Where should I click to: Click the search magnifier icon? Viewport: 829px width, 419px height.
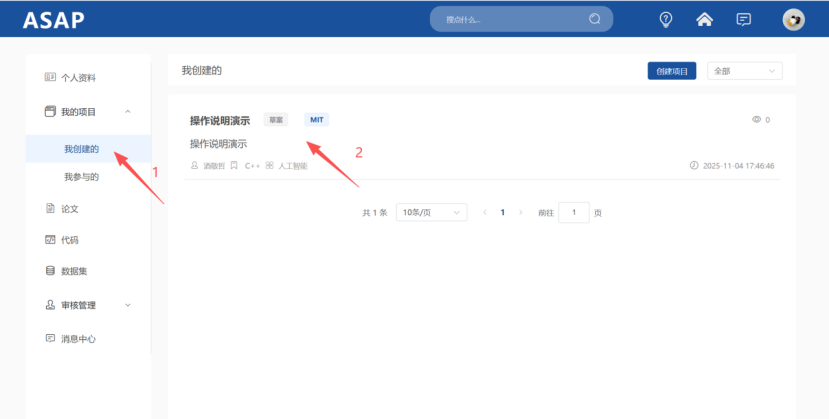click(x=595, y=19)
